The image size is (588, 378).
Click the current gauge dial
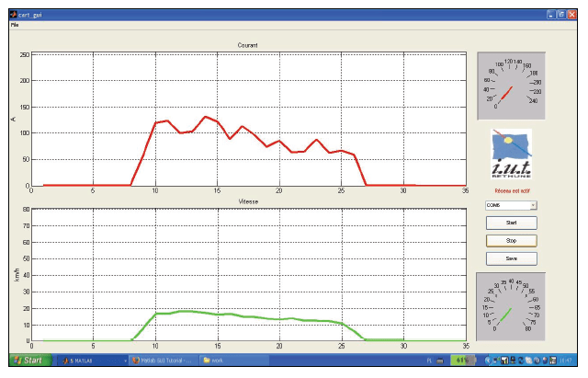point(511,85)
